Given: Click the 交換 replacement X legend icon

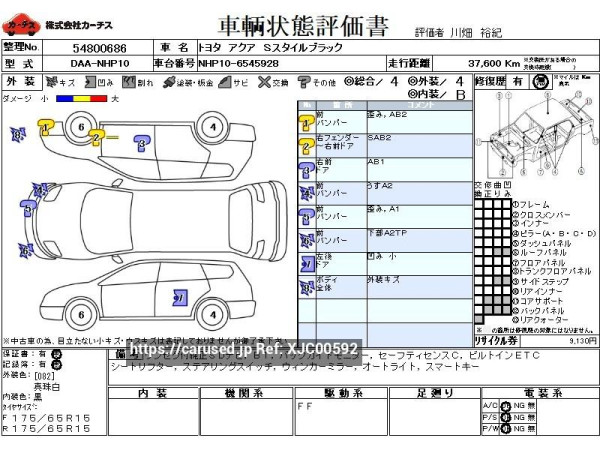Looking at the screenshot, I should click(x=266, y=82).
